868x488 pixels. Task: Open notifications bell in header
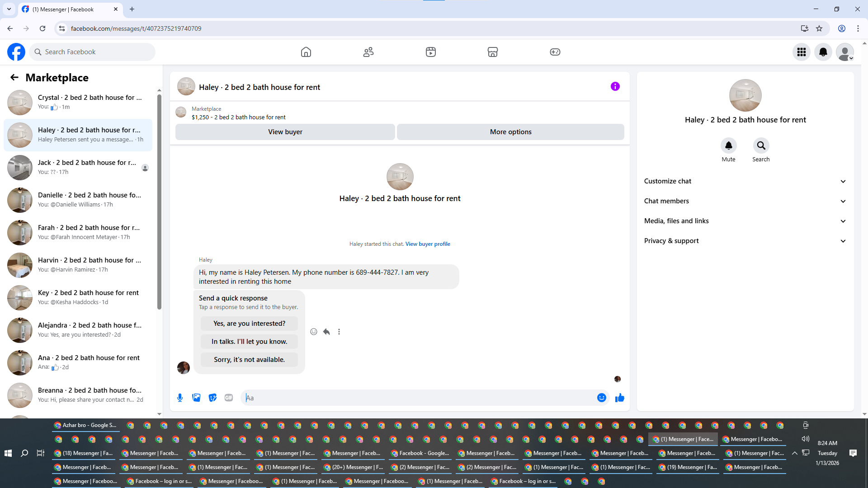[823, 52]
